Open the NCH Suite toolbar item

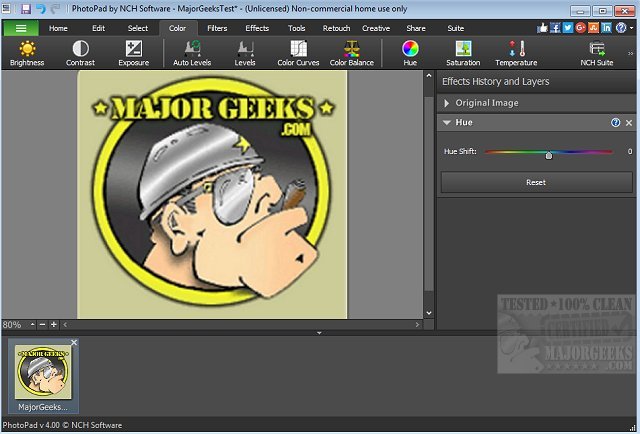point(597,53)
